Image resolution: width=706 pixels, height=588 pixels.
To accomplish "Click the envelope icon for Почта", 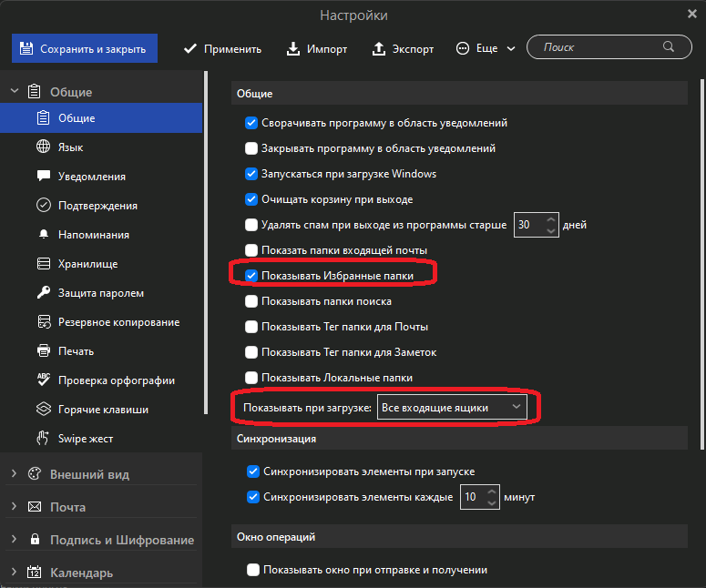I will point(35,507).
